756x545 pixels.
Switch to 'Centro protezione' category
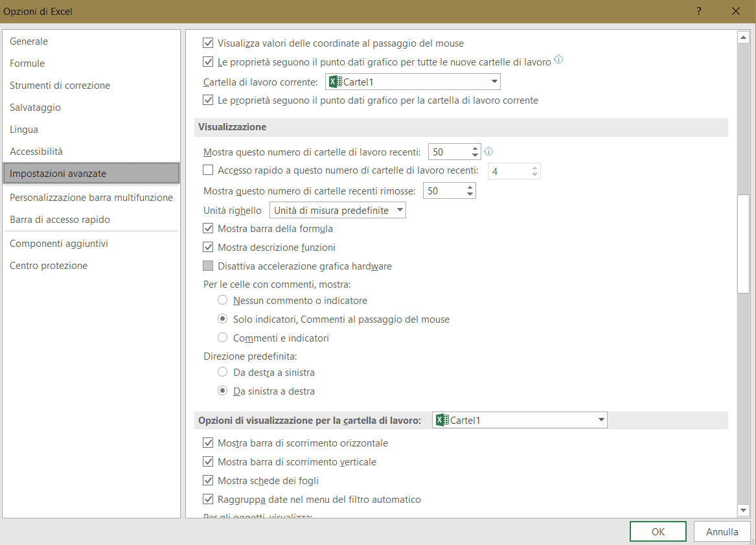[49, 266]
